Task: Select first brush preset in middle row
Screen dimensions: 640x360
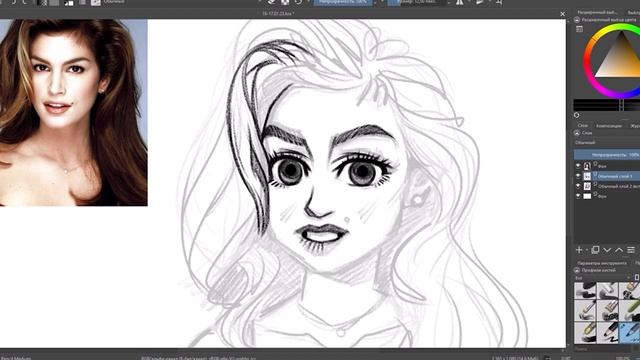Action: pos(585,311)
